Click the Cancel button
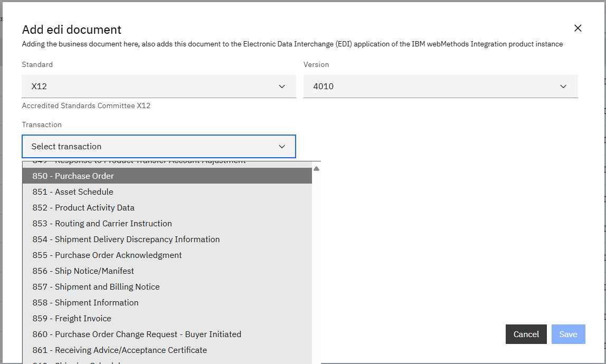 point(526,334)
